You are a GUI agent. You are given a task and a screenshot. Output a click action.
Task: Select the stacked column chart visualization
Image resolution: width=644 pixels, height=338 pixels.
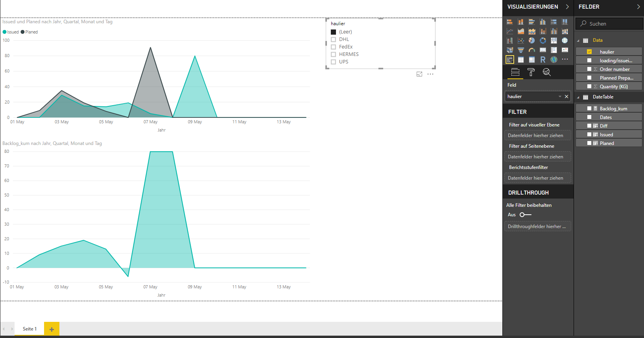click(x=521, y=22)
